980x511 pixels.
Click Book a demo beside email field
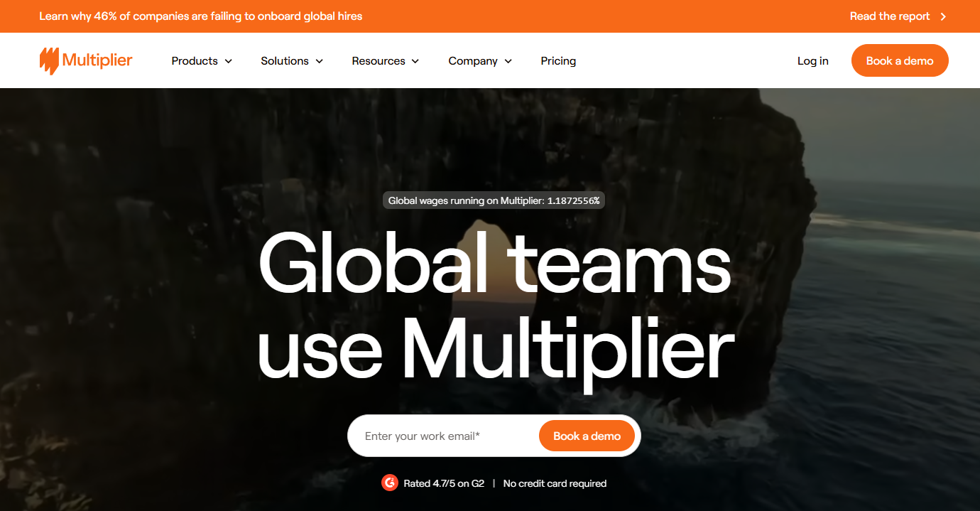click(587, 436)
